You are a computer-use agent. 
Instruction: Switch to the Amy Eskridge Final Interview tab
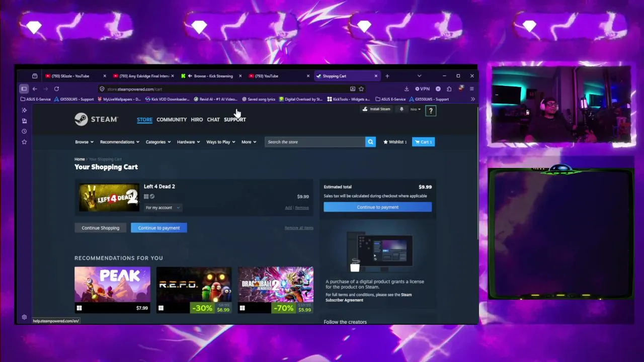click(x=144, y=76)
